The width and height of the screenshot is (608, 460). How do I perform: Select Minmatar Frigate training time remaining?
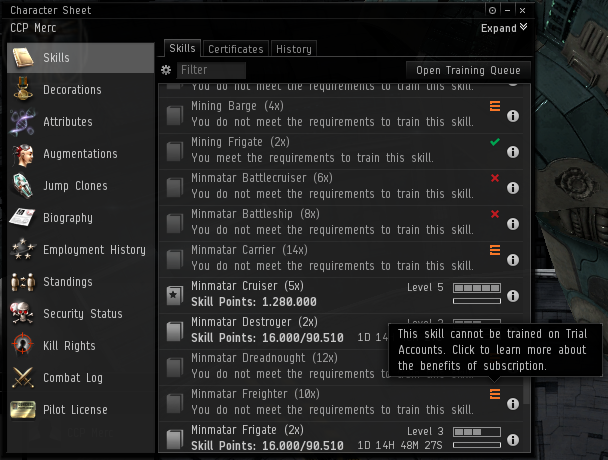pos(400,445)
